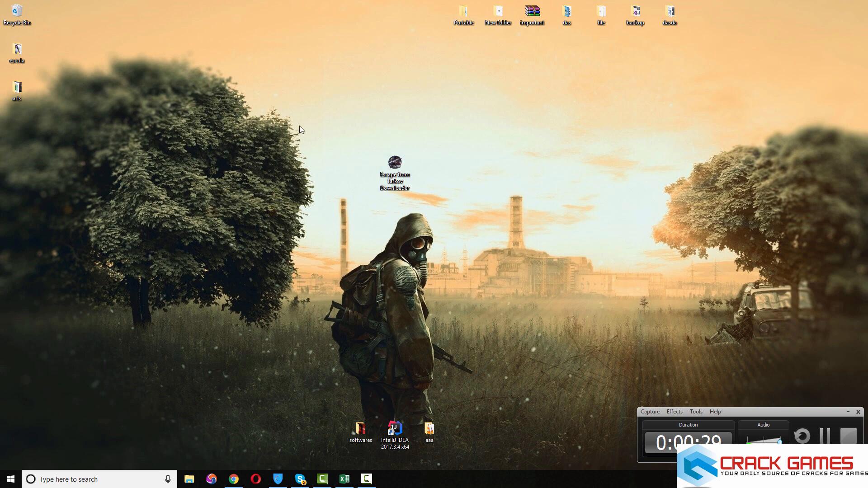
Task: Stop the recording with square button
Action: coord(848,436)
